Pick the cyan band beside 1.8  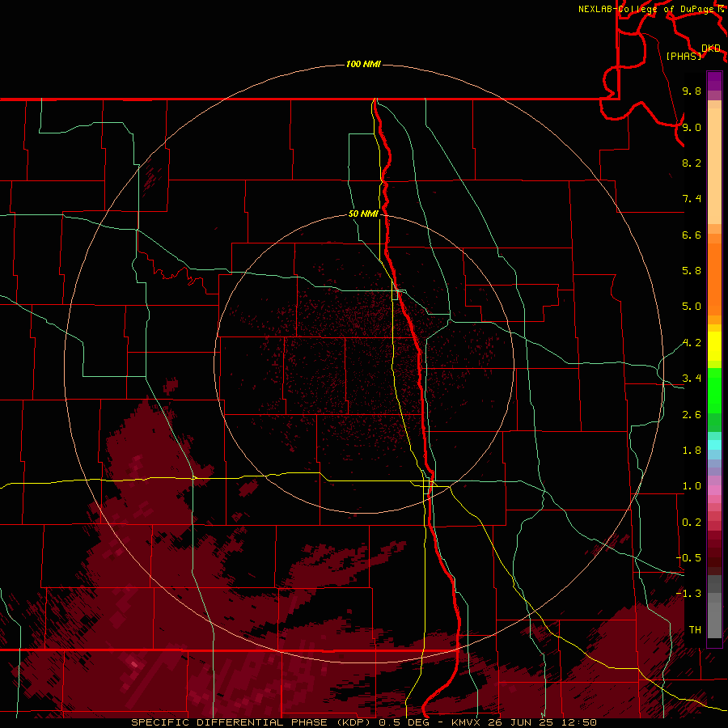tap(714, 445)
